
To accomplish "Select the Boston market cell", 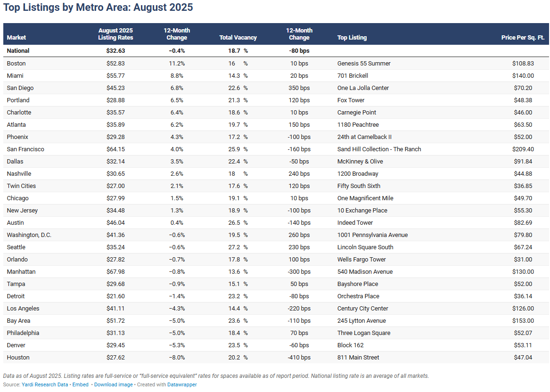I will 16,64.
